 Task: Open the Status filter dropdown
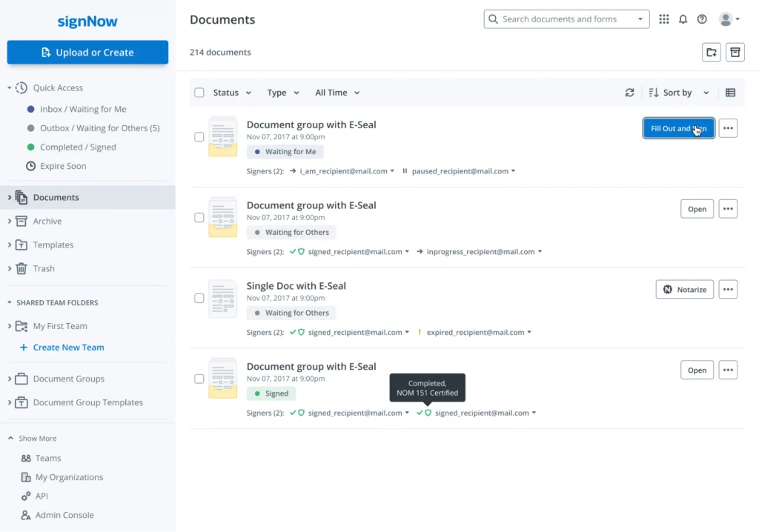(232, 93)
